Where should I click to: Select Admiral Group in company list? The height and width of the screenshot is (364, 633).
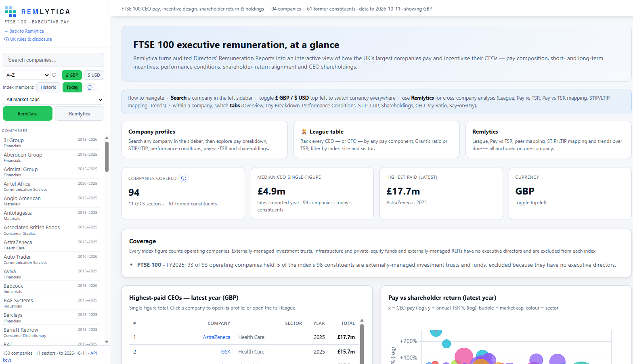click(x=51, y=172)
